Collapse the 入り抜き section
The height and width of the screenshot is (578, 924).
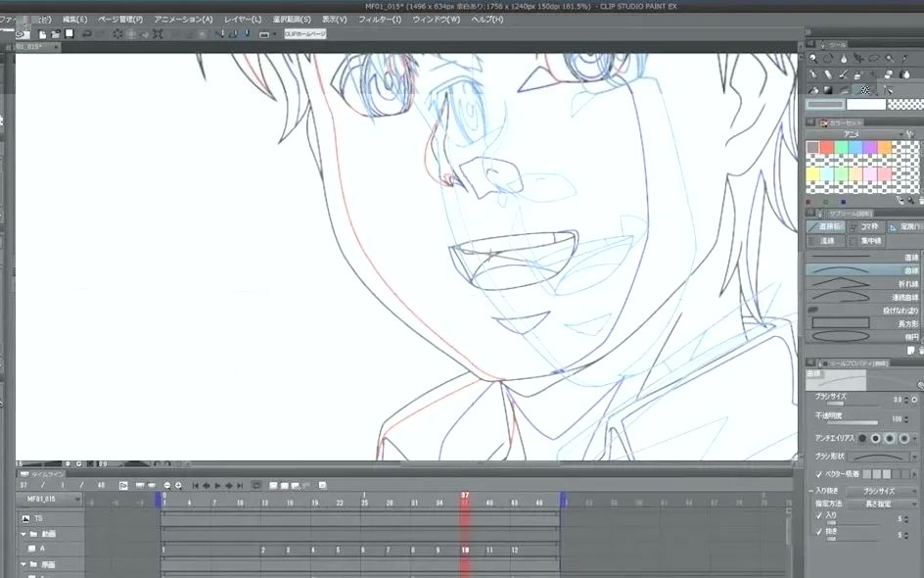click(x=811, y=491)
